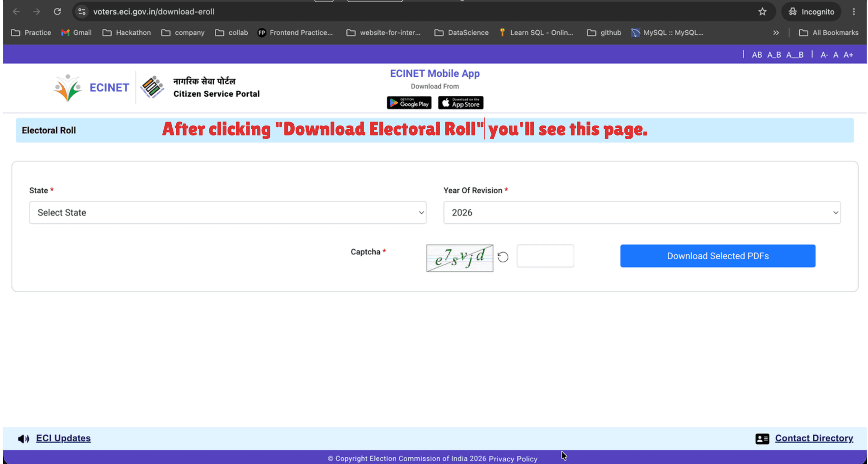Open Year Of Revision dropdown showing 2026
The image size is (868, 464).
coord(642,212)
